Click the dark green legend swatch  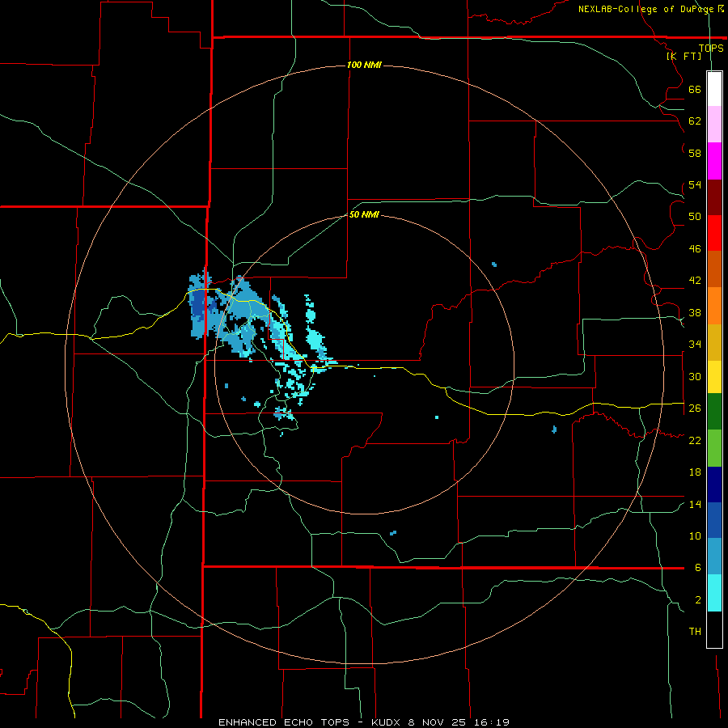click(714, 412)
